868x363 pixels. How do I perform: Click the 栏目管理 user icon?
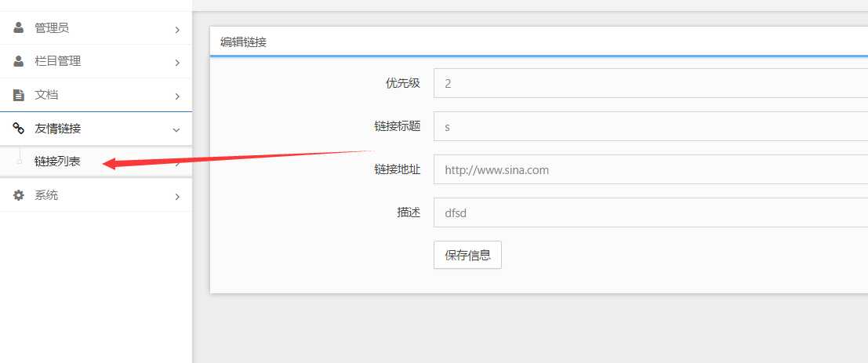(x=18, y=61)
